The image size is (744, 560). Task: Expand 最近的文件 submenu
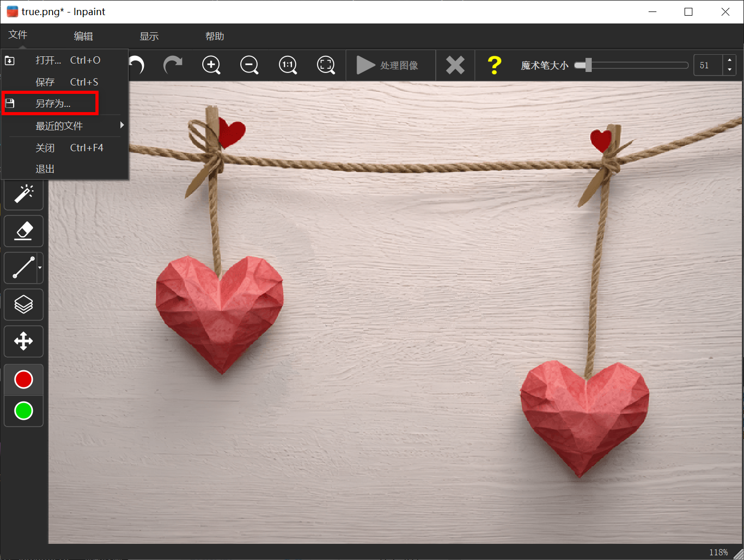[x=65, y=126]
